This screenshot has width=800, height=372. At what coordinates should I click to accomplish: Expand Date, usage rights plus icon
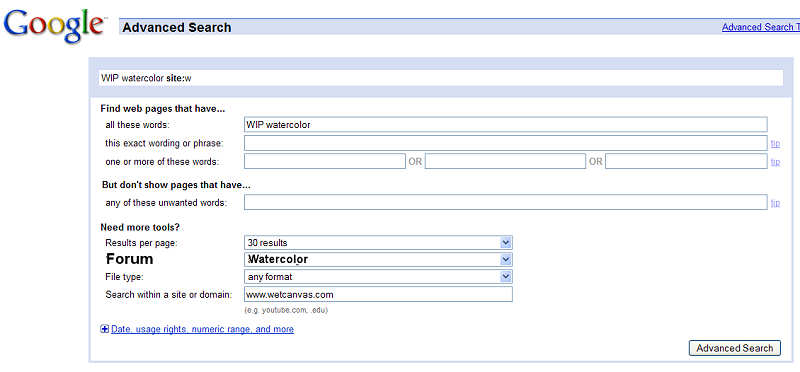(x=105, y=330)
